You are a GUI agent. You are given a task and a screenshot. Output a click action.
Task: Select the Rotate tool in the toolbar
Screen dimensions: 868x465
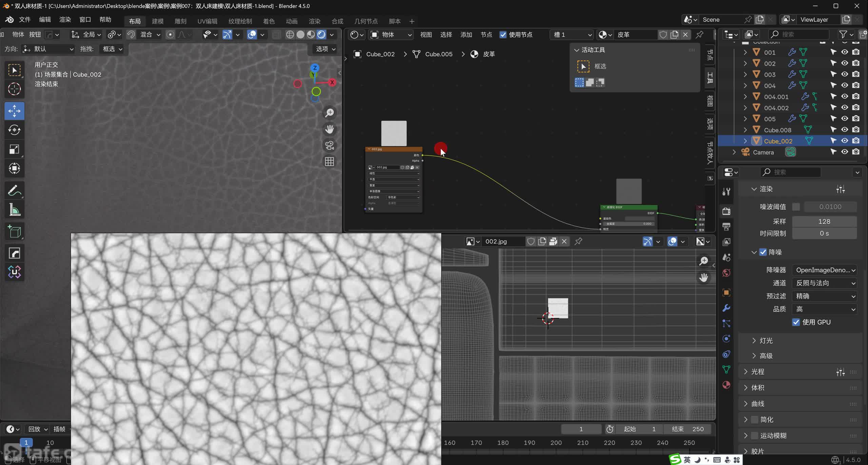click(14, 130)
